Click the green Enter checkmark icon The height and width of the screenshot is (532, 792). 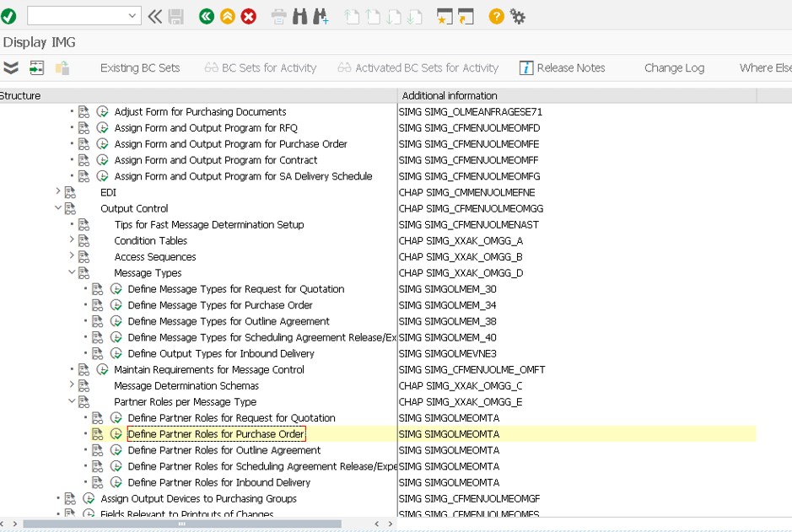click(8, 17)
